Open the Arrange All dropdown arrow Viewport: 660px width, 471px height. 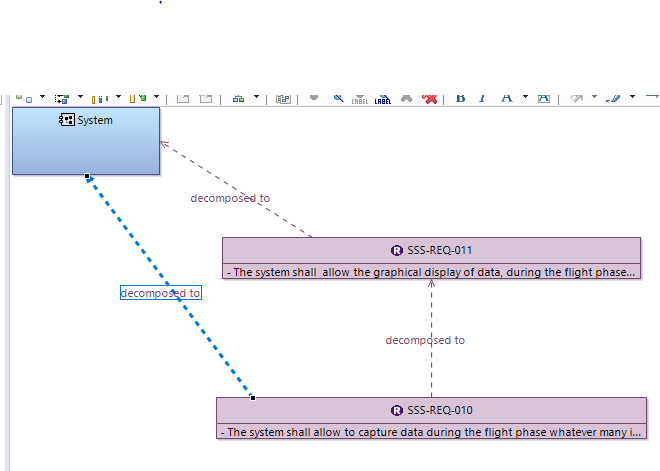pyautogui.click(x=43, y=97)
